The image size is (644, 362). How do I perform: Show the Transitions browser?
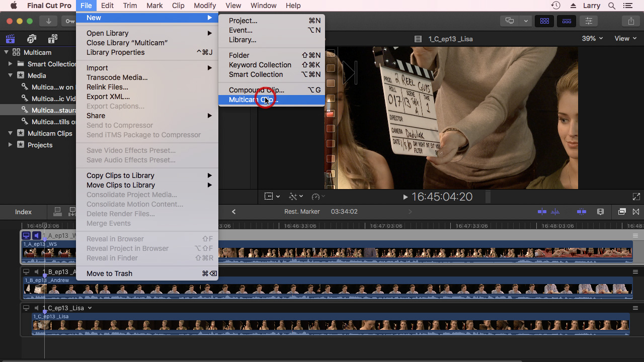[636, 212]
